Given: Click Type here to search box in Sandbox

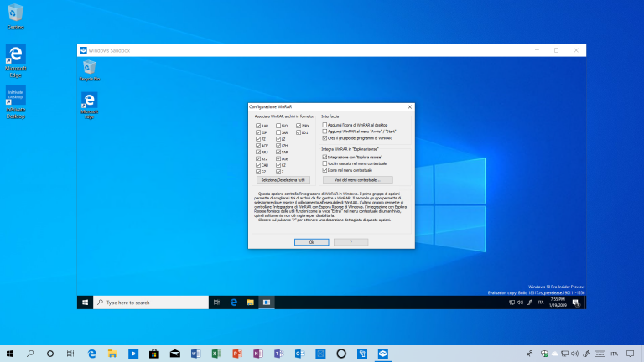Looking at the screenshot, I should click(151, 303).
